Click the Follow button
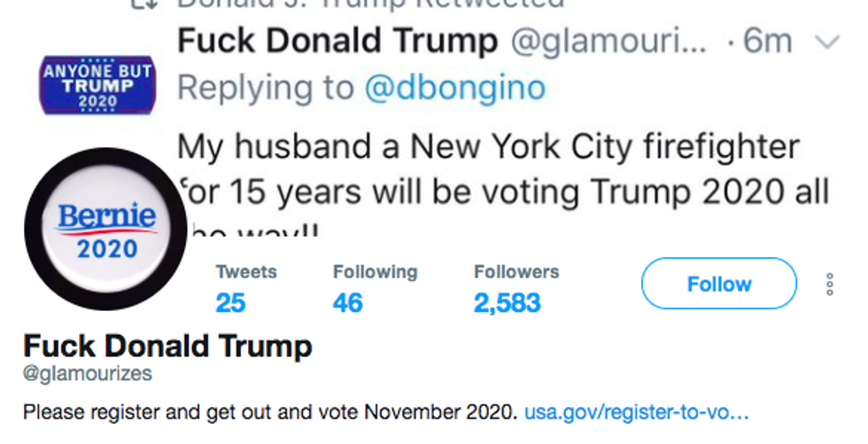This screenshot has width=868, height=444. coord(718,284)
